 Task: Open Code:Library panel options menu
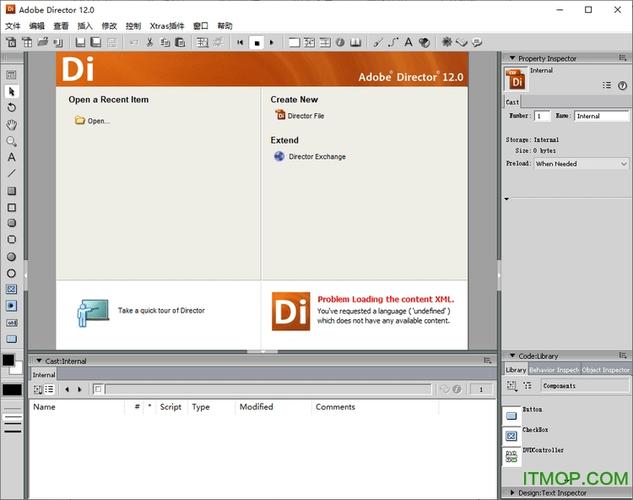click(x=623, y=356)
